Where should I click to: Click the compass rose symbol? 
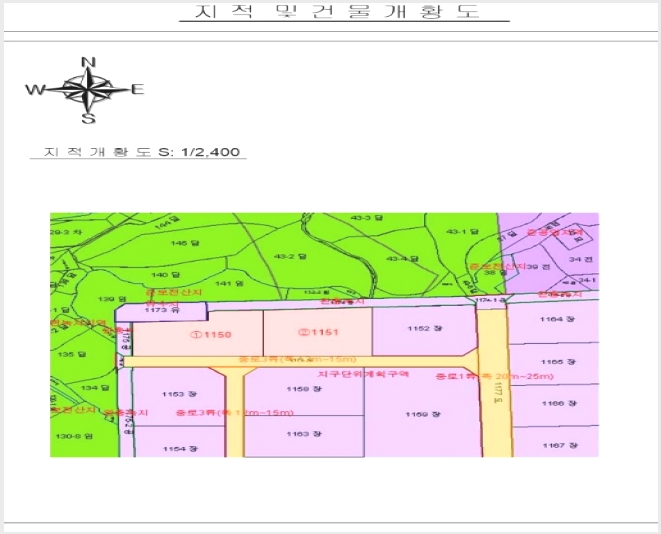pyautogui.click(x=87, y=90)
